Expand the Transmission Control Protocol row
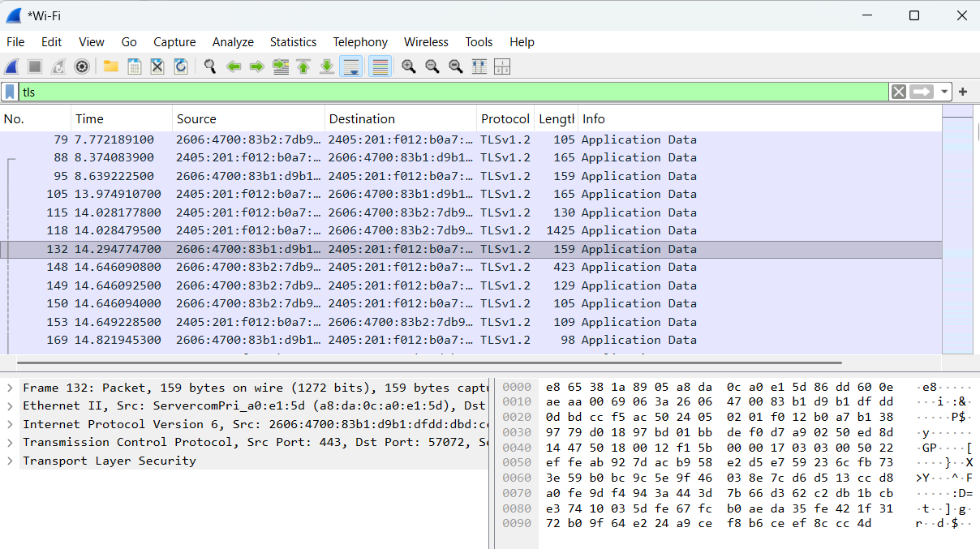The image size is (980, 549). (x=10, y=442)
